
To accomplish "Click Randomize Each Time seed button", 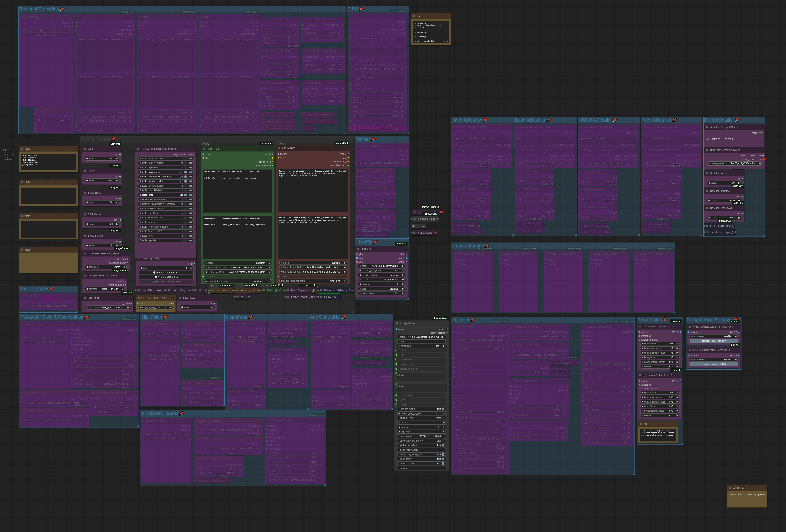I will (x=166, y=273).
